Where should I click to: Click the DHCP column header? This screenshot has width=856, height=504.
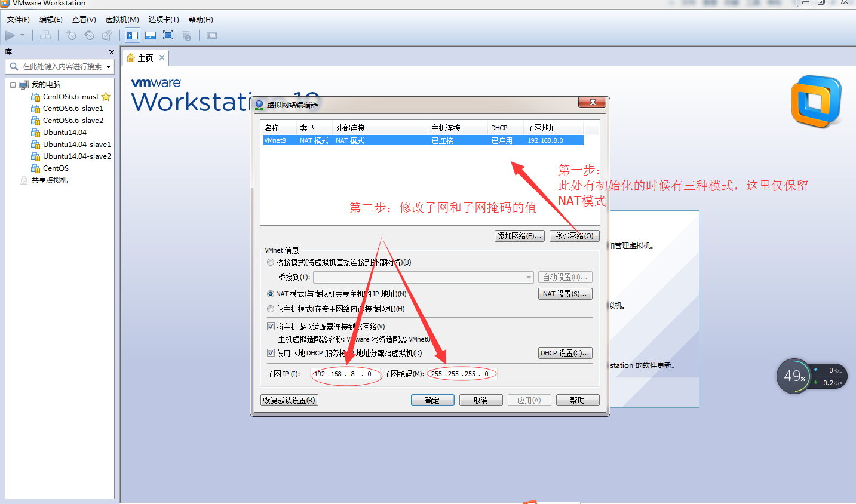click(x=506, y=128)
